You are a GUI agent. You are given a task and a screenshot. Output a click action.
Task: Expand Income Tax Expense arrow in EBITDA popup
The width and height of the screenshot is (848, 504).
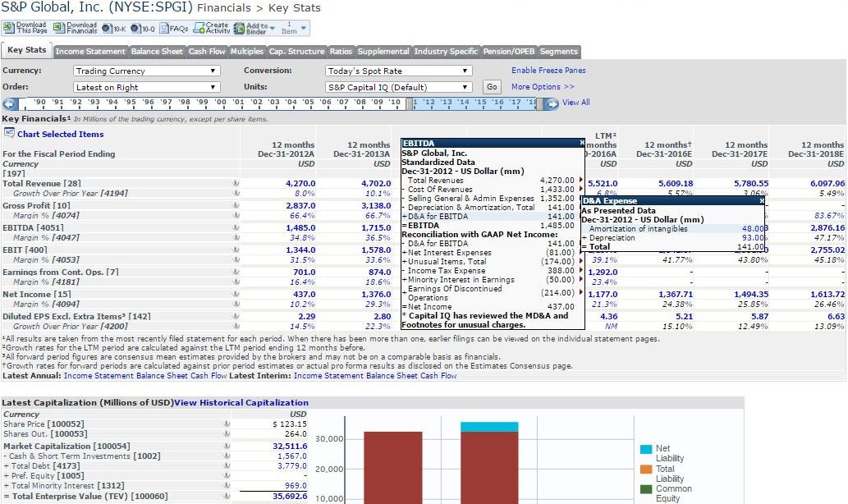point(581,270)
